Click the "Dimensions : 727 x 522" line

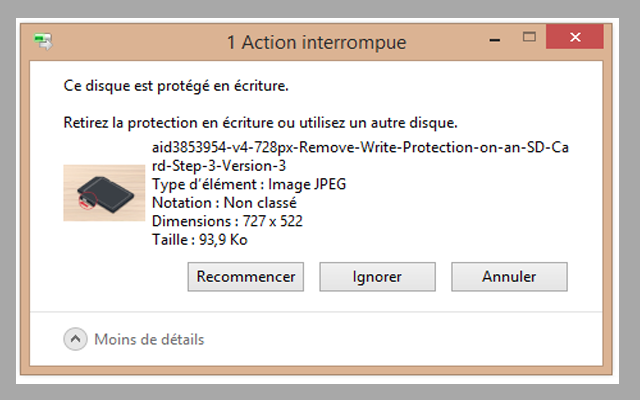(227, 221)
